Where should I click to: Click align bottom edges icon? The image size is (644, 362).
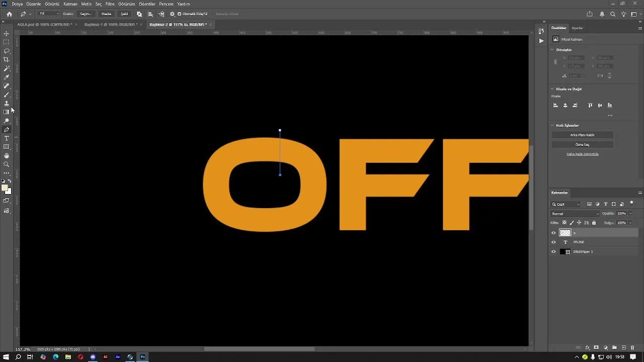[x=610, y=105]
